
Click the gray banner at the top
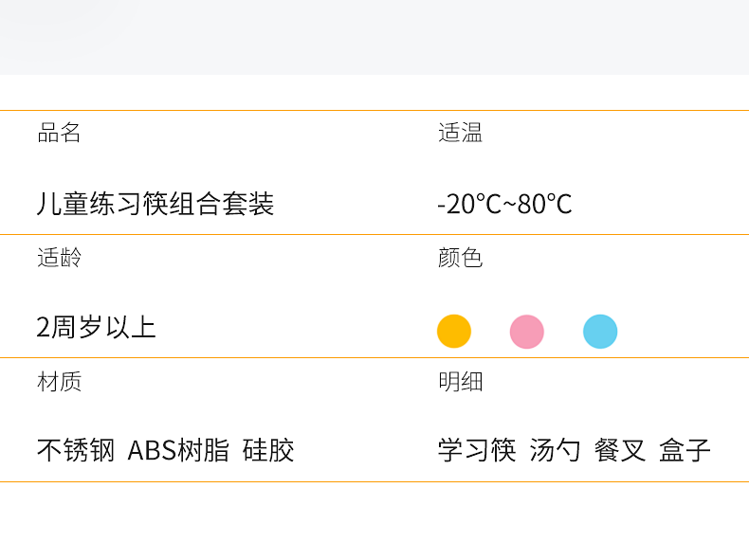pyautogui.click(x=374, y=37)
